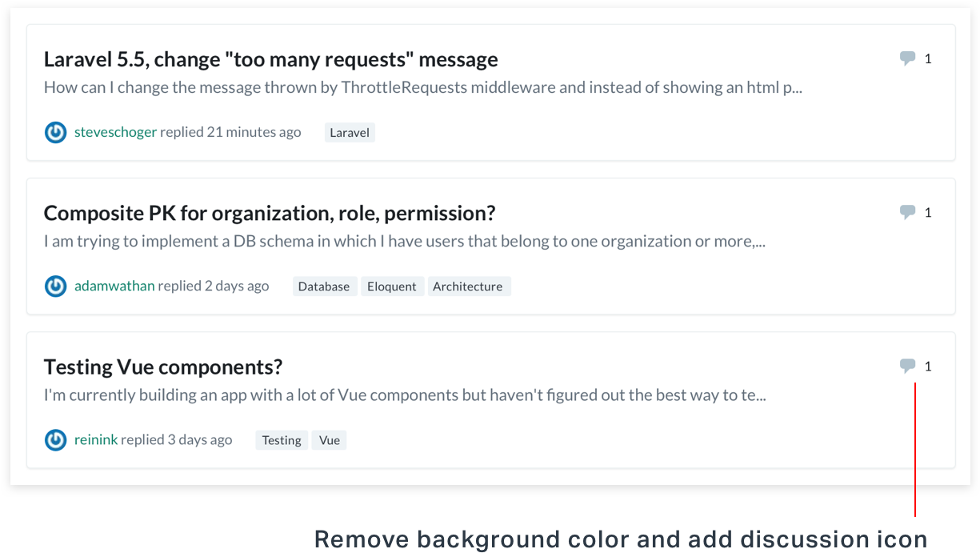The image size is (980, 553).
Task: Select the Laravel tag
Action: [350, 133]
